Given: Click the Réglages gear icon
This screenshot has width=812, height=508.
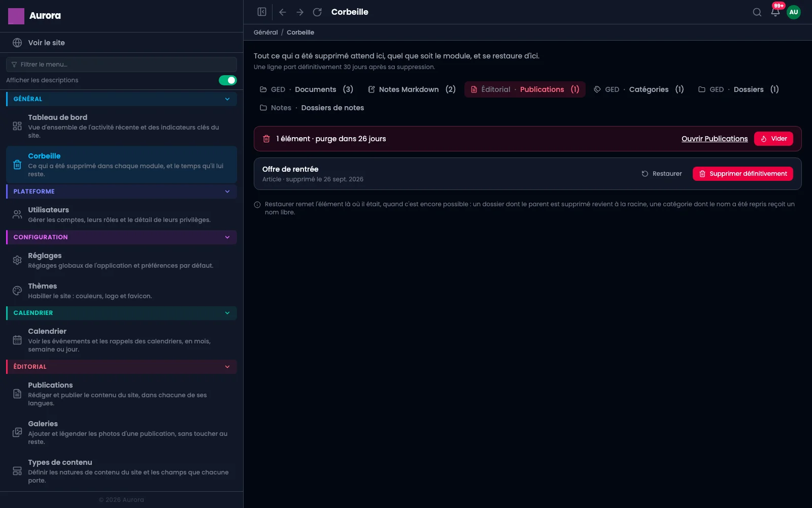Looking at the screenshot, I should click(17, 260).
